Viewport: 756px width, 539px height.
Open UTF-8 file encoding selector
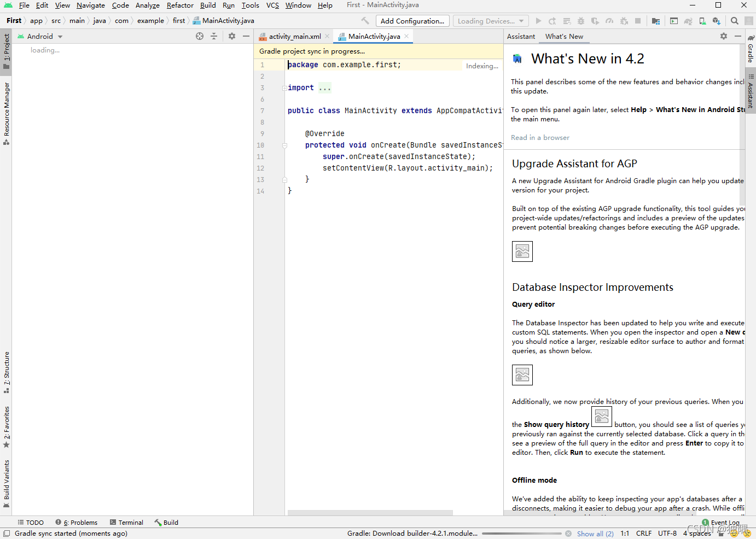(x=667, y=534)
